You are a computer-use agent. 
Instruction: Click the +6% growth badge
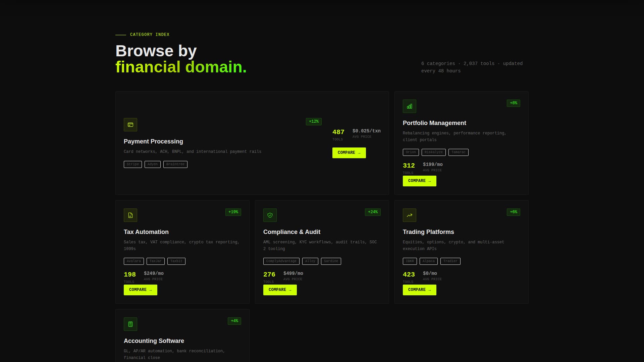[x=514, y=212]
